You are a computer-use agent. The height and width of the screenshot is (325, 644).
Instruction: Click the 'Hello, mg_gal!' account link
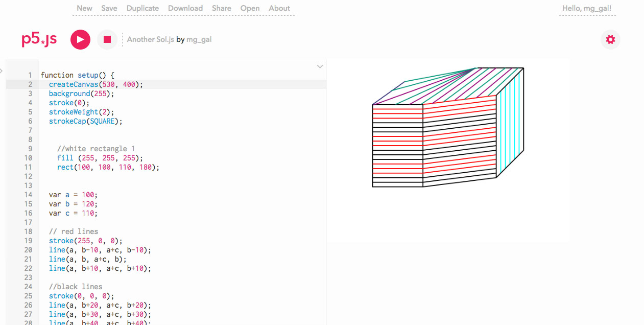coord(587,8)
